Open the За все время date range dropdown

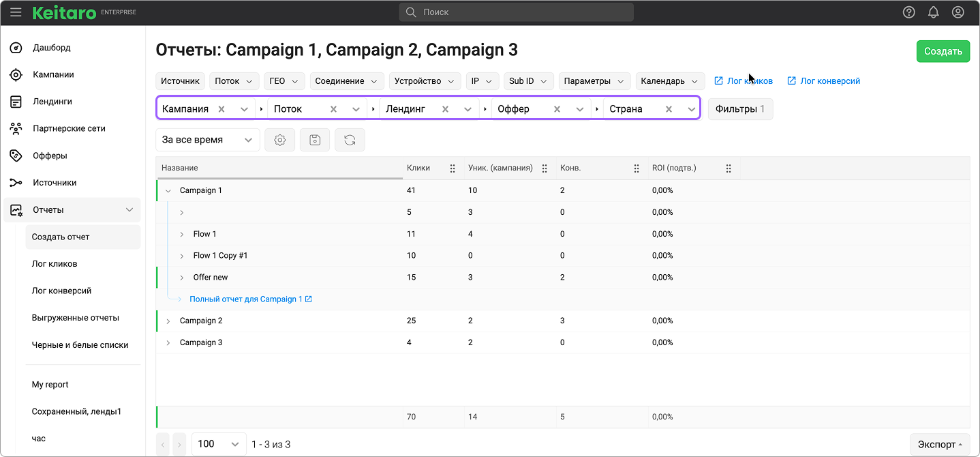pos(207,140)
